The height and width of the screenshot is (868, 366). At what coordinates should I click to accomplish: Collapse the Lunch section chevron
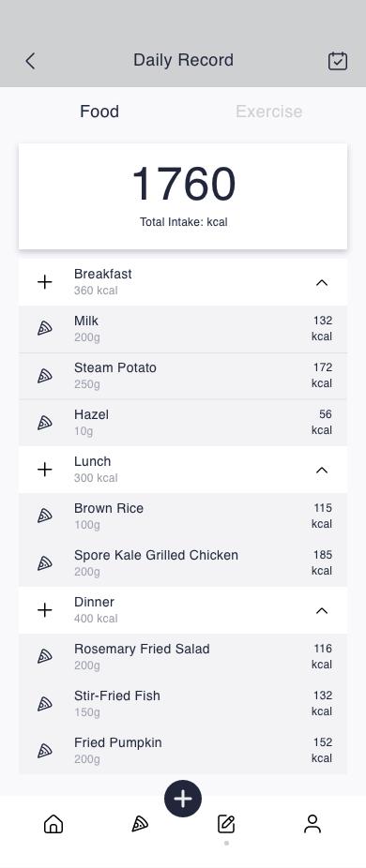[322, 470]
